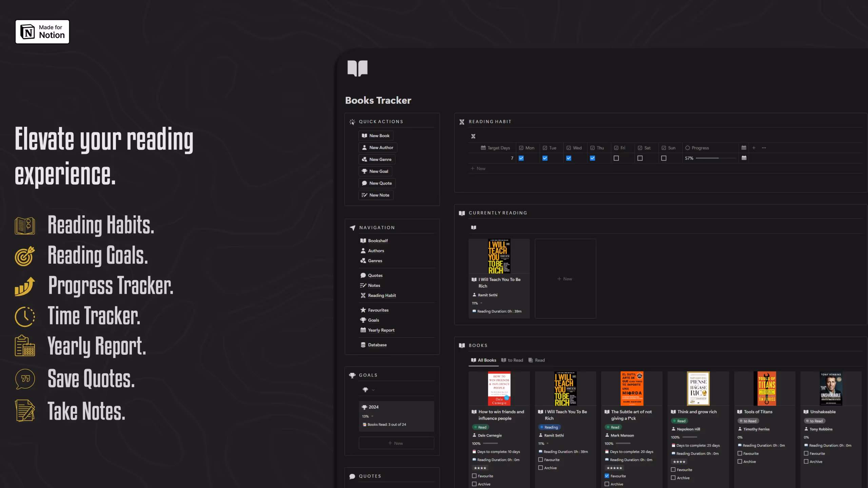The height and width of the screenshot is (488, 868).
Task: Uncheck Favourite on The Subtle art book
Action: pyautogui.click(x=607, y=476)
